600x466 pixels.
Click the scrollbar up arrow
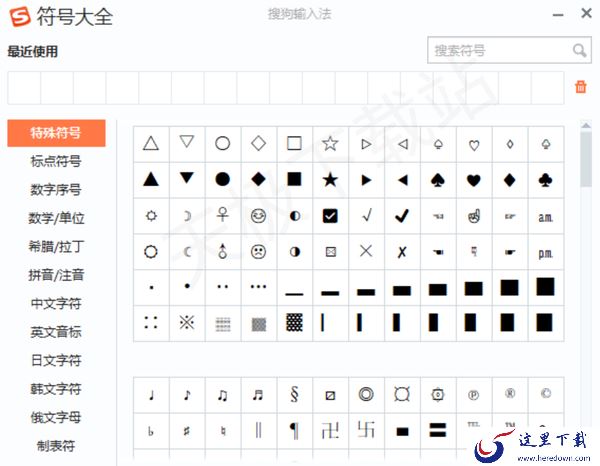coord(586,125)
